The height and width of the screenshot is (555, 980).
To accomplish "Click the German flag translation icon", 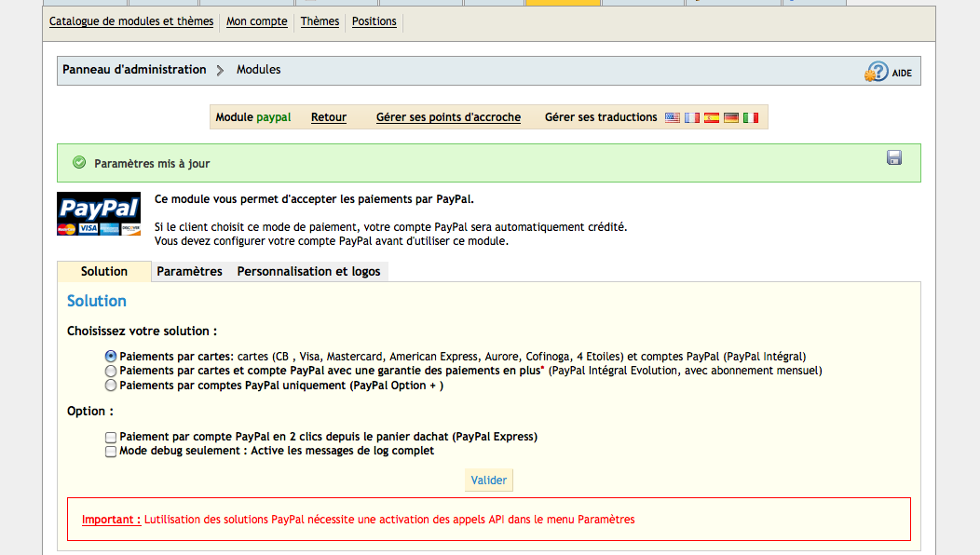I will (731, 117).
